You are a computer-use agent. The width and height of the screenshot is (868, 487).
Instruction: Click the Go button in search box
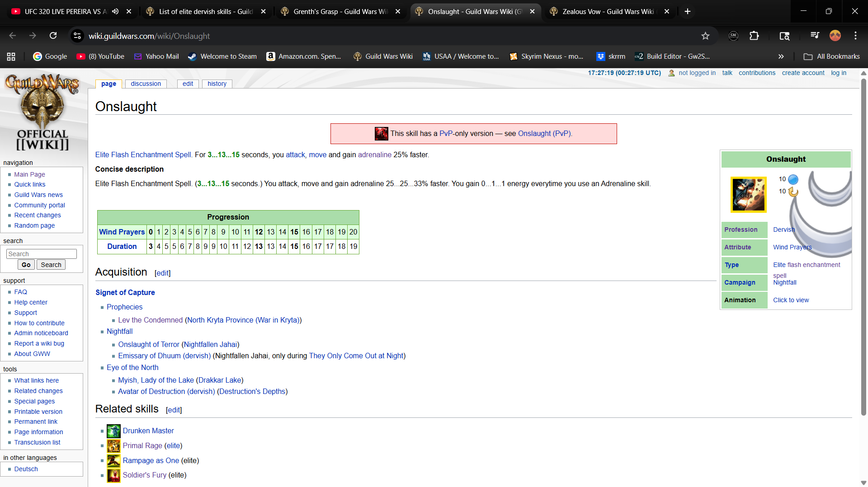[x=26, y=265]
